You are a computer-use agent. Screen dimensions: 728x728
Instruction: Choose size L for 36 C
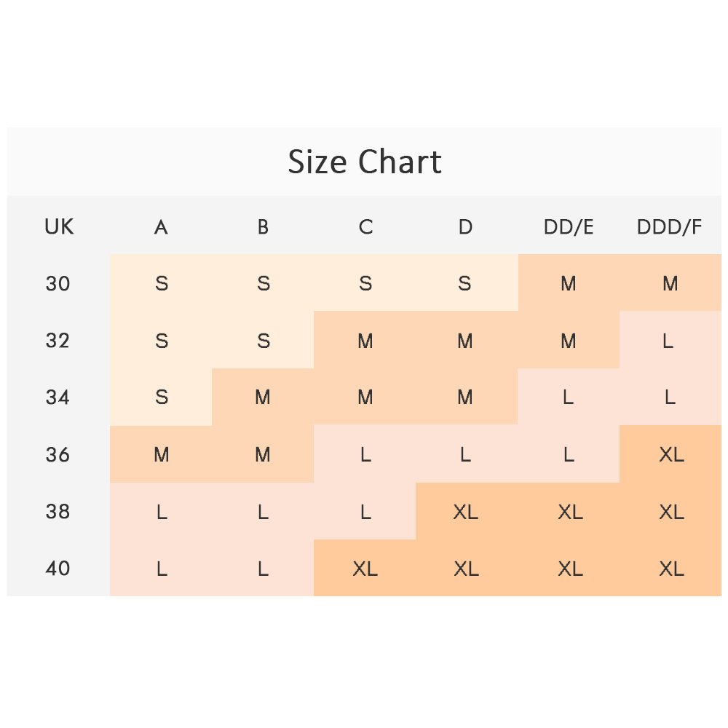365,454
